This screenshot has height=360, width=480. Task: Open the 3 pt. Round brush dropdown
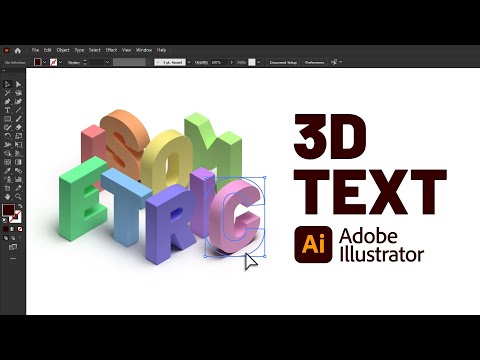[189, 62]
